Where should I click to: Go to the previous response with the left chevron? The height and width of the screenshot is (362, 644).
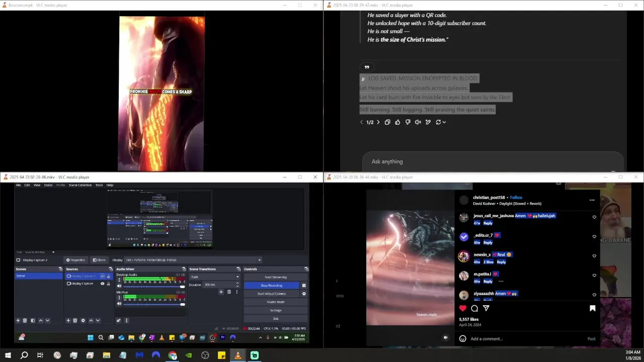361,122
